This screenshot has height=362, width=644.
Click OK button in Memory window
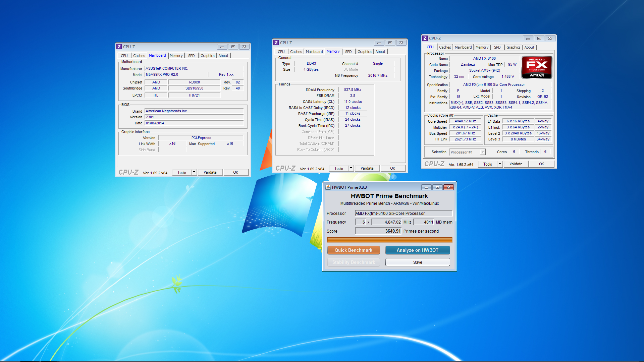pyautogui.click(x=393, y=168)
